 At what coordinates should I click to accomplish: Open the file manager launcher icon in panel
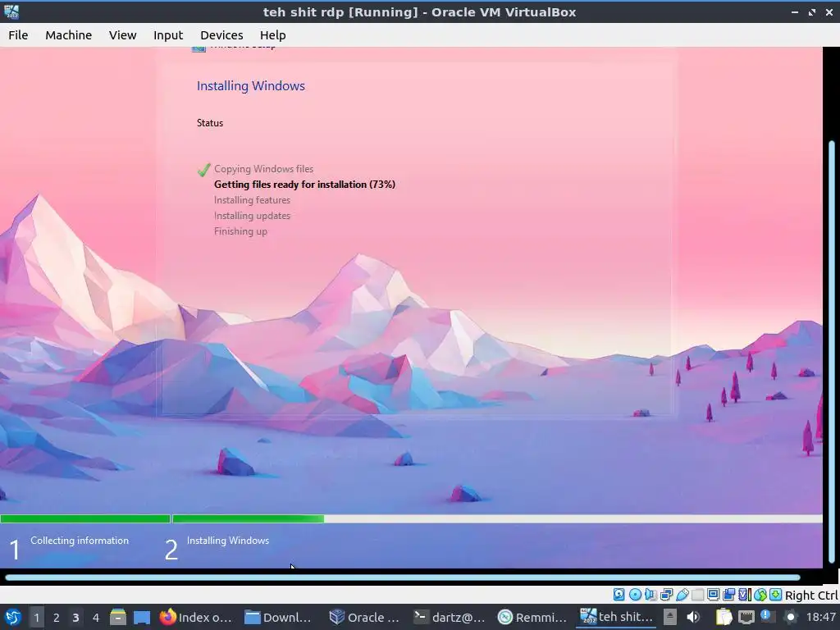coord(118,617)
